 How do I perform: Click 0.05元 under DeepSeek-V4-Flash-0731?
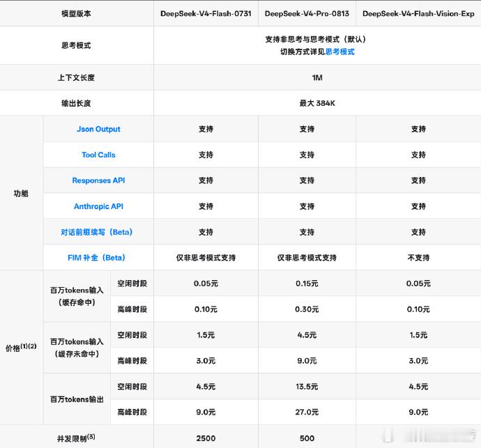(x=206, y=284)
